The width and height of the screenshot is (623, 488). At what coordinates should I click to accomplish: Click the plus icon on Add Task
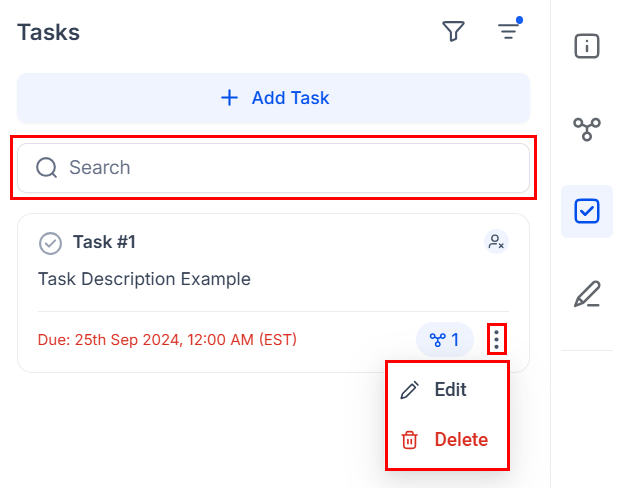[230, 98]
